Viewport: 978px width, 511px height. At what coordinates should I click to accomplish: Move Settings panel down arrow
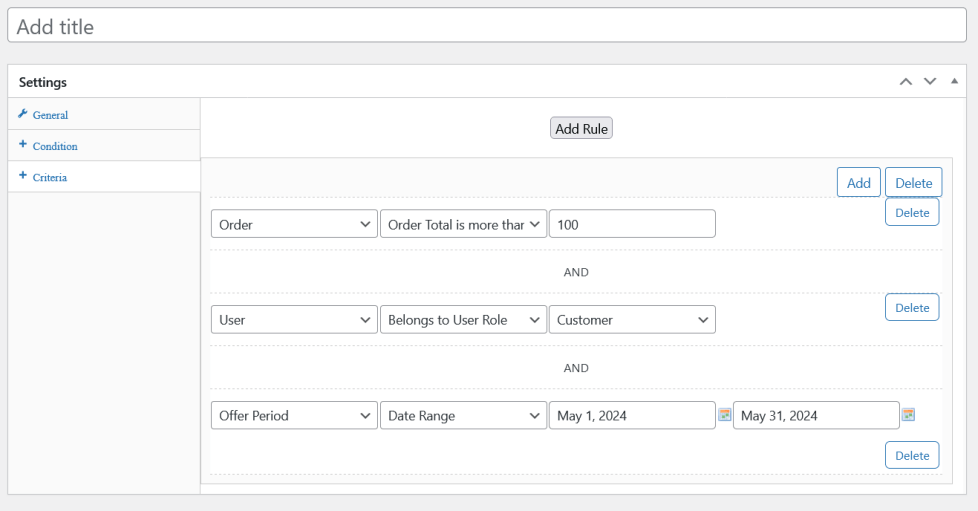point(930,82)
